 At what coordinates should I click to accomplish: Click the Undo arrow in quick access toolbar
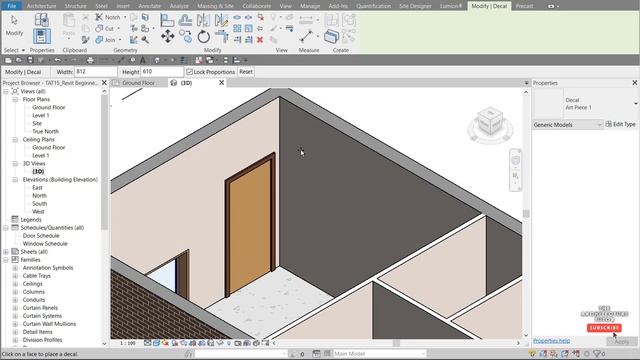tap(58, 60)
